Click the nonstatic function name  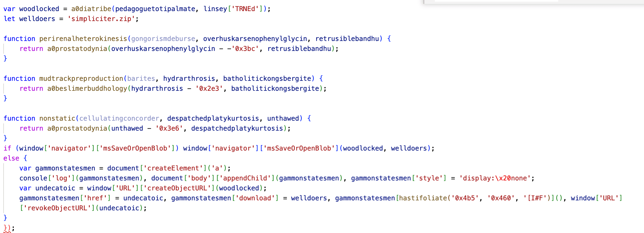tap(57, 118)
